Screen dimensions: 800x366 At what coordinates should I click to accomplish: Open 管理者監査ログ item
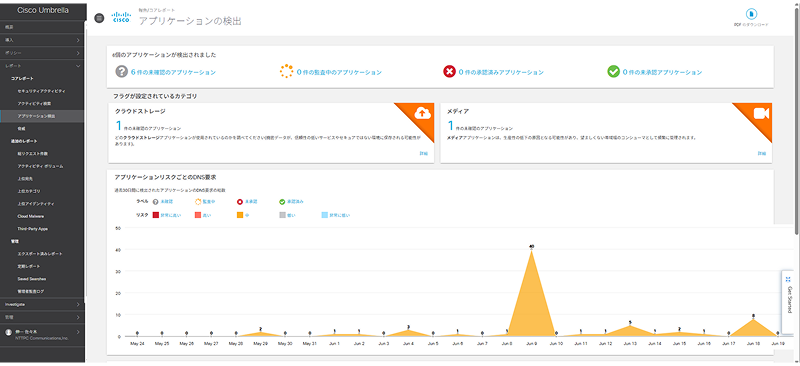coord(31,291)
